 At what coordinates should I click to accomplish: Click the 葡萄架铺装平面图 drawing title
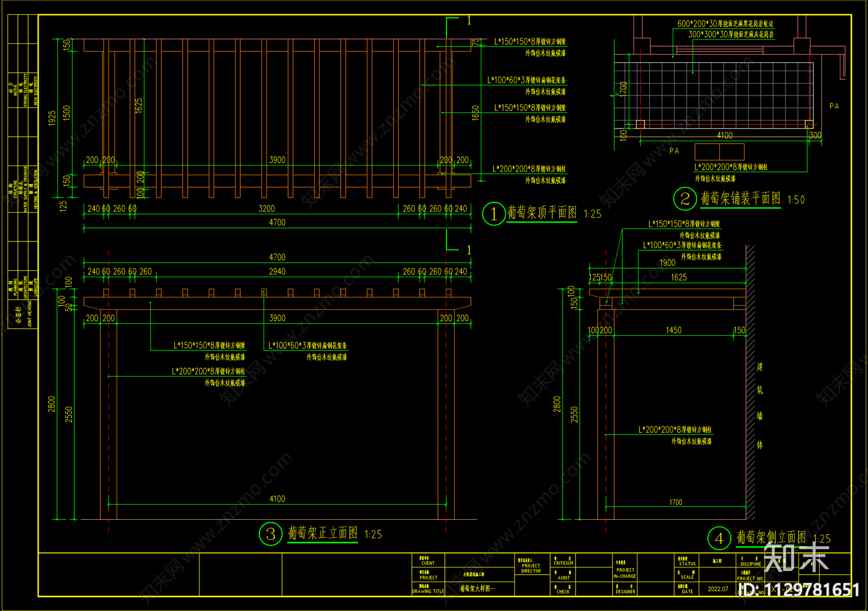(x=741, y=199)
